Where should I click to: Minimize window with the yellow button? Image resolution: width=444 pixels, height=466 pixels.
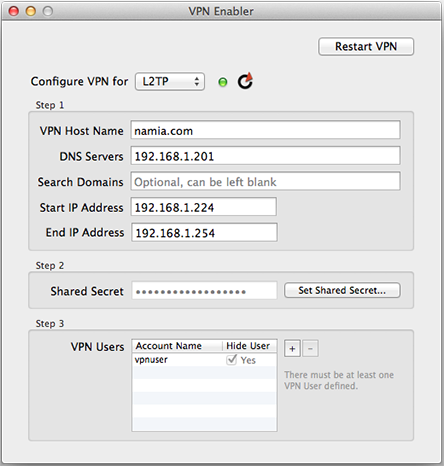coord(31,11)
